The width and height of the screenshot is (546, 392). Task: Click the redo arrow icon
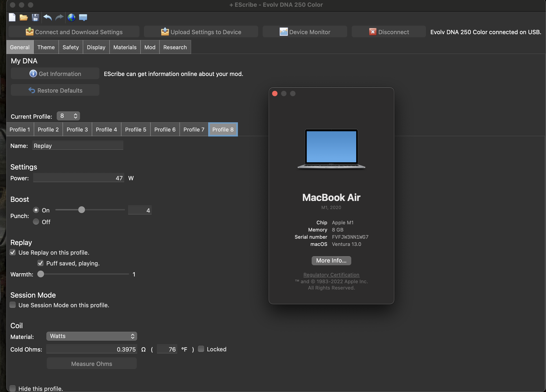(59, 17)
